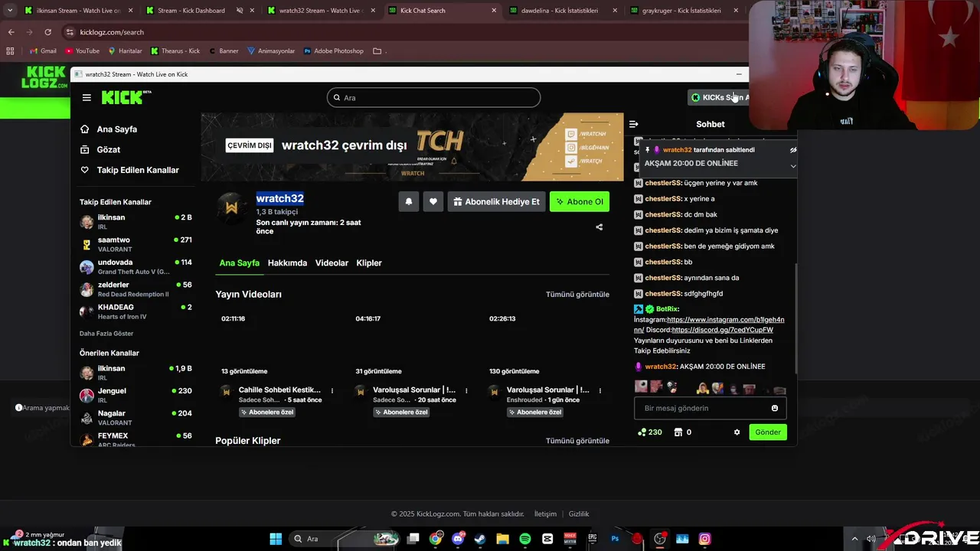Open undovada channel in sidebar
The width and height of the screenshot is (980, 551).
(136, 267)
